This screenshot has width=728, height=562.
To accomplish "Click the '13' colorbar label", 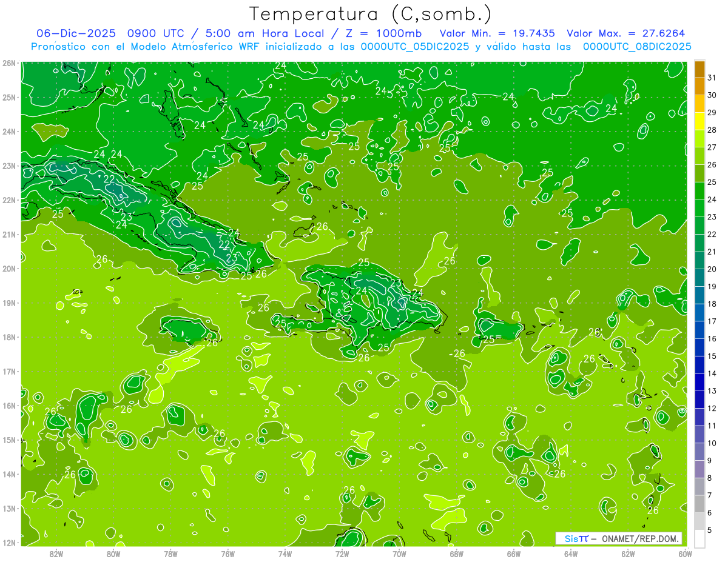I will (712, 391).
